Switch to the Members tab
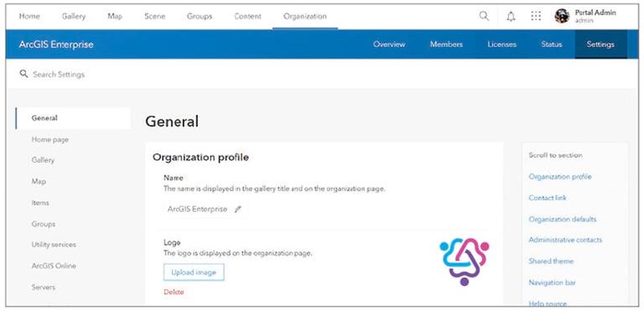The width and height of the screenshot is (644, 311). click(x=446, y=44)
